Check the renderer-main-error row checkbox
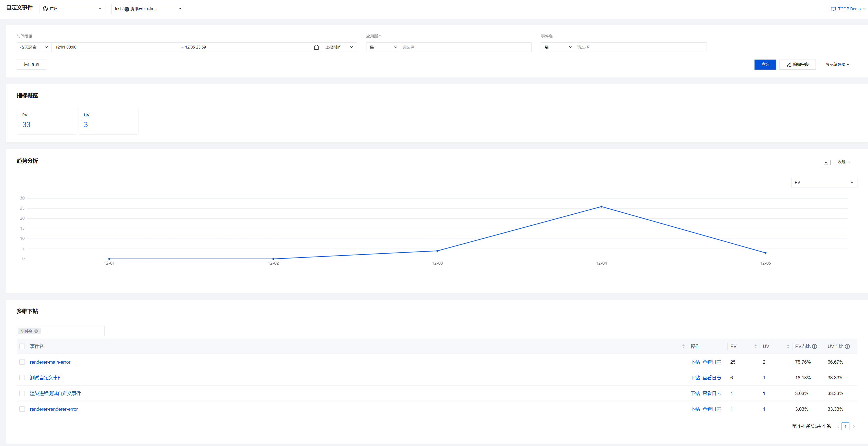Screen dimensions: 868x446 click(x=22, y=362)
